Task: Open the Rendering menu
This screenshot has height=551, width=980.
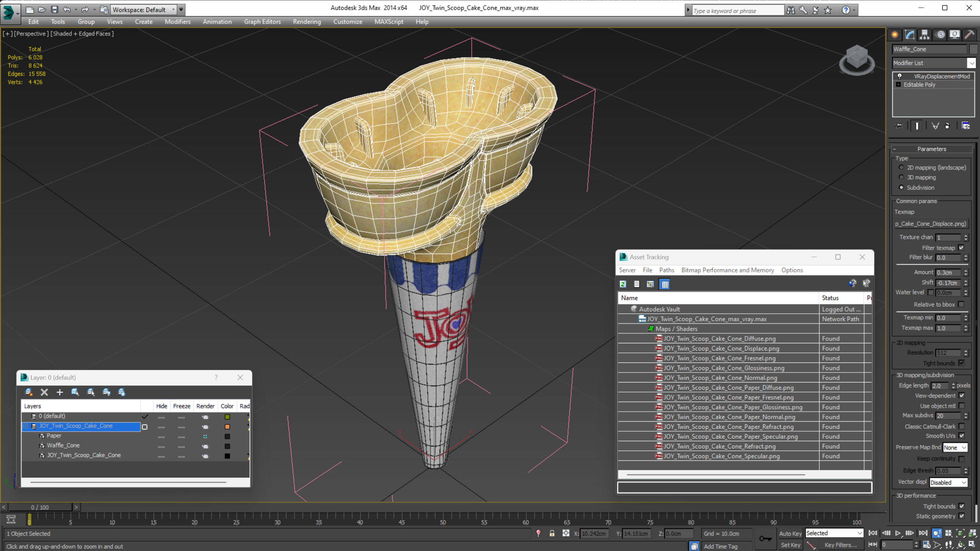Action: click(x=306, y=22)
